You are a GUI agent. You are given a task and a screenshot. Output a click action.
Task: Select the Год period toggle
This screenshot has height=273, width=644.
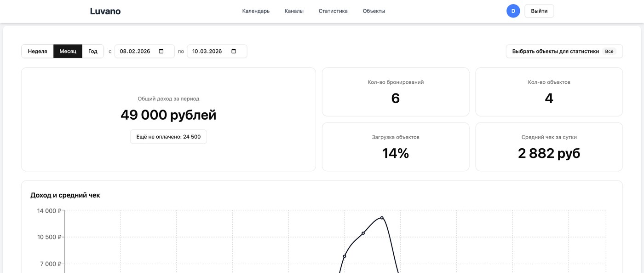coord(93,51)
